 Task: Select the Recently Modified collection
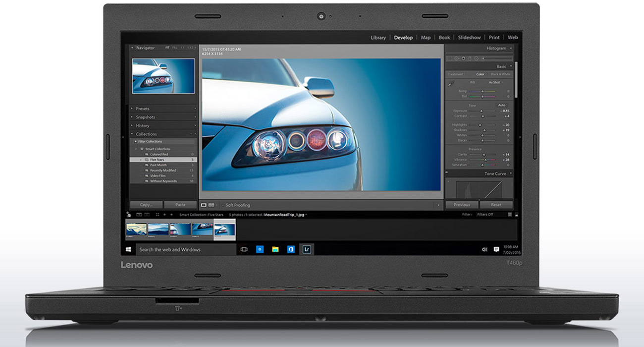(163, 170)
